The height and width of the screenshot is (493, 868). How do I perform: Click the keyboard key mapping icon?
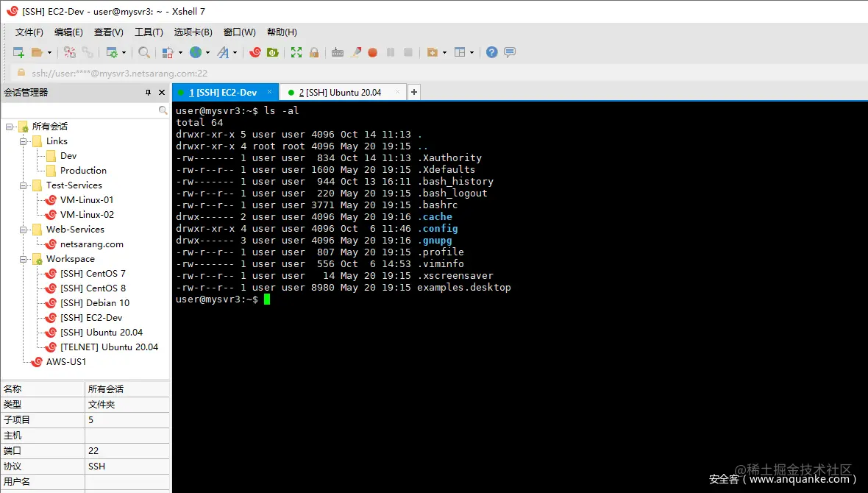click(337, 53)
